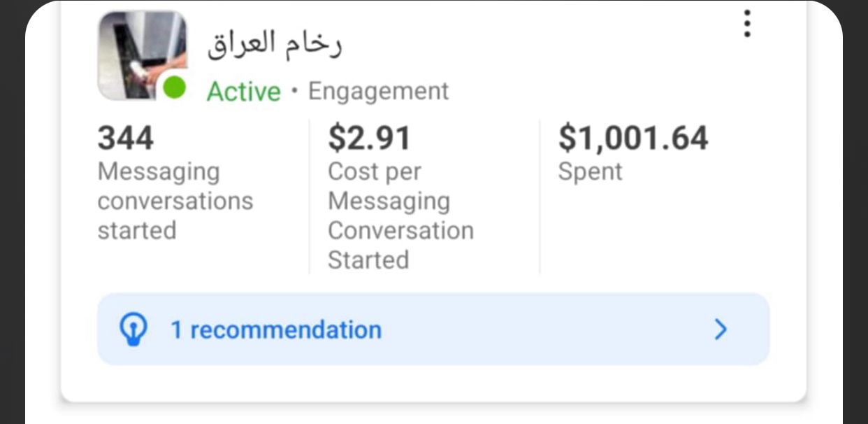The height and width of the screenshot is (424, 868).
Task: Open the three-dot options menu
Action: (x=747, y=24)
